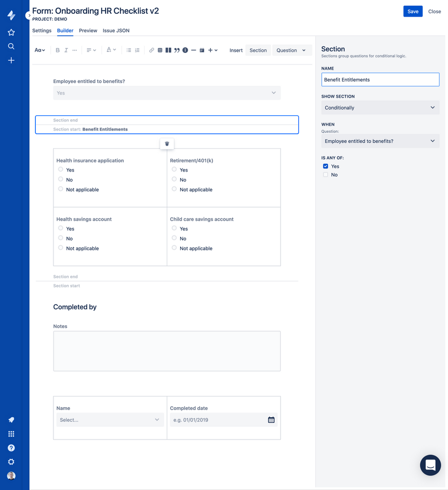Click the Save button
Image resolution: width=448 pixels, height=490 pixels.
[413, 12]
